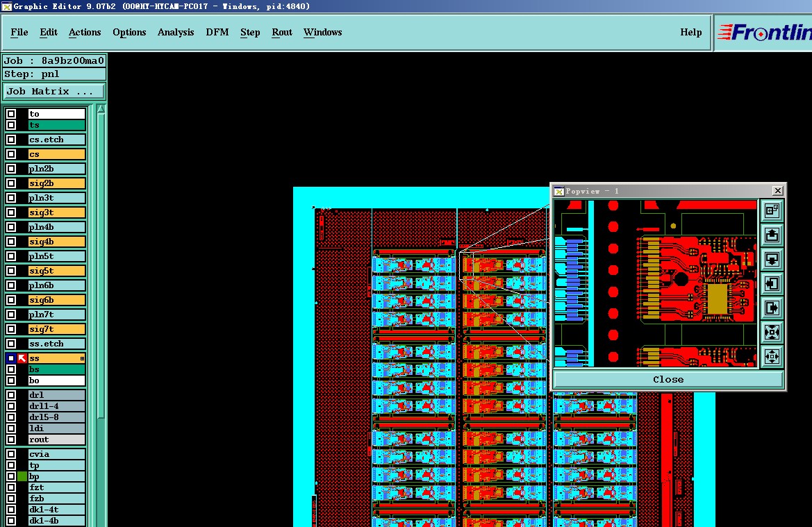
Task: Click the inward-arrows zoom icon in Popview
Action: point(772,333)
